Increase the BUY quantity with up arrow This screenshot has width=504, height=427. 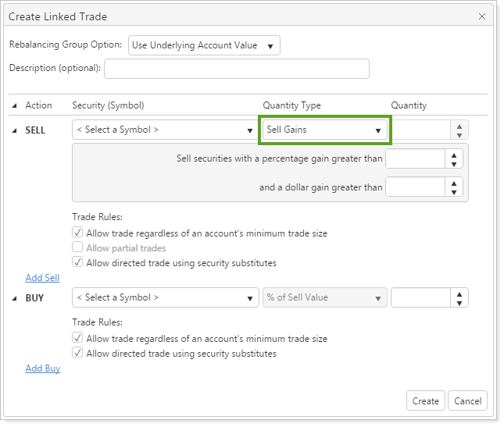[x=460, y=294]
